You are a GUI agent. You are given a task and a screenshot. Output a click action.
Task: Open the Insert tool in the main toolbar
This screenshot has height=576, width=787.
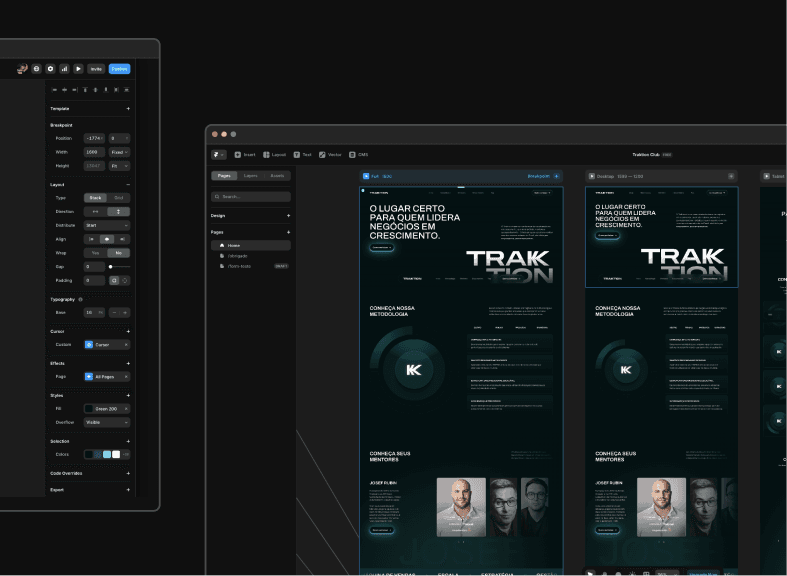[x=245, y=155]
